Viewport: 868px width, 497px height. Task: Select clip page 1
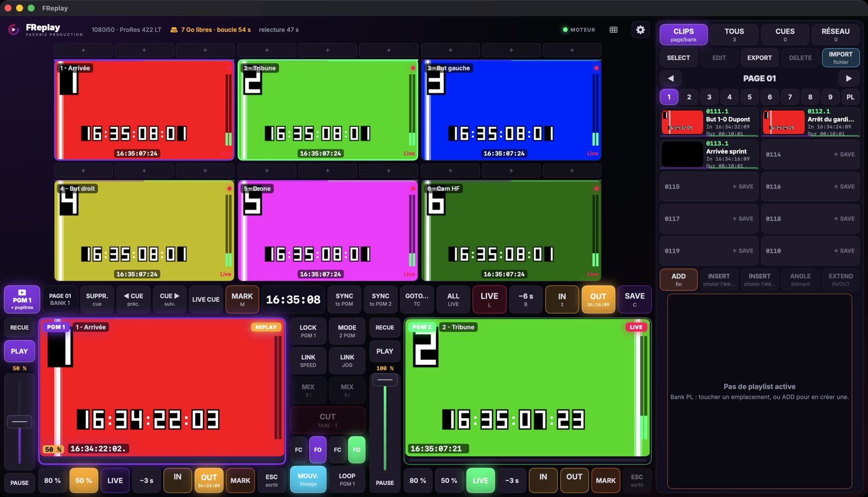(x=669, y=97)
